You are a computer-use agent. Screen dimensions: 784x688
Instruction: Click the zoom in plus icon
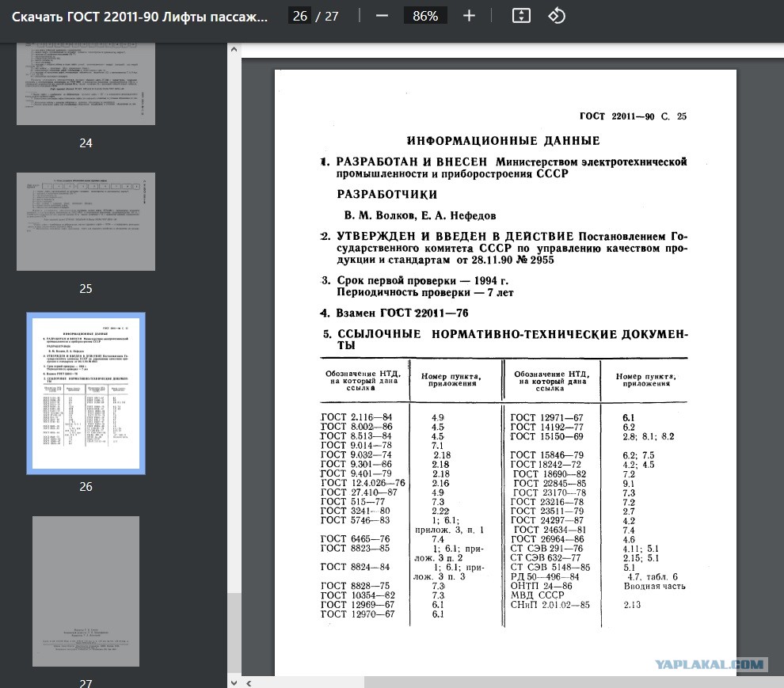coord(469,16)
